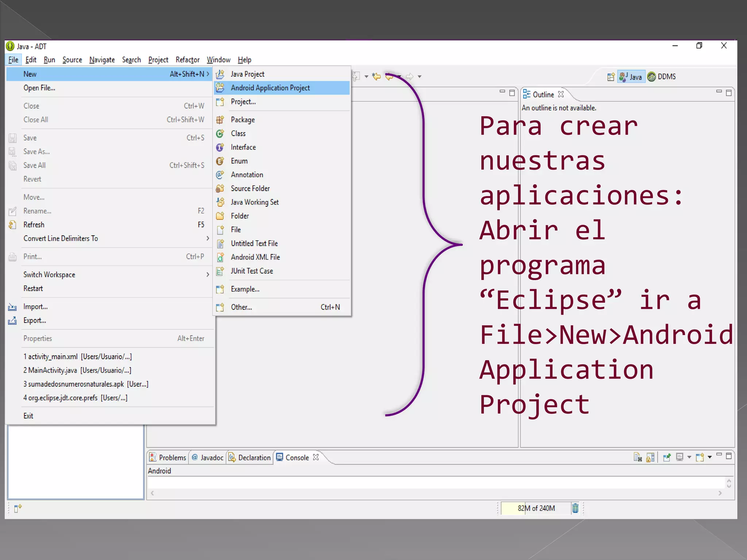
Task: Click the Export... icon in File menu
Action: (12, 321)
